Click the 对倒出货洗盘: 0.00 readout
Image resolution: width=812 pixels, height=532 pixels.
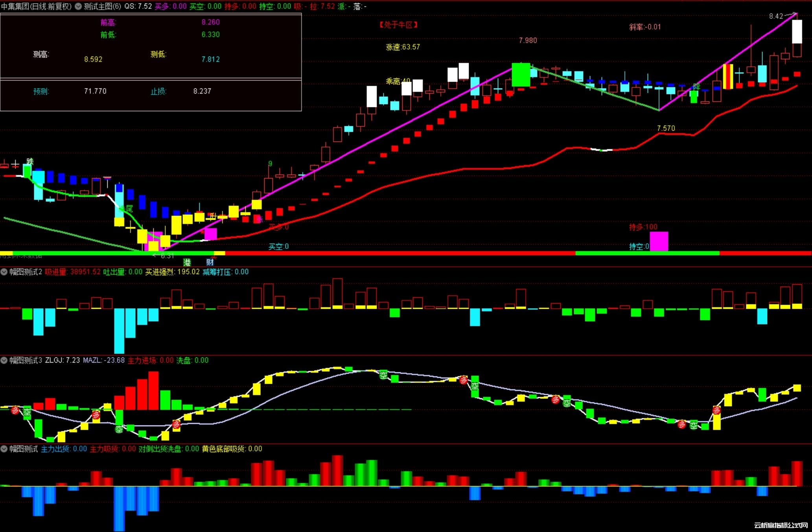pyautogui.click(x=169, y=449)
